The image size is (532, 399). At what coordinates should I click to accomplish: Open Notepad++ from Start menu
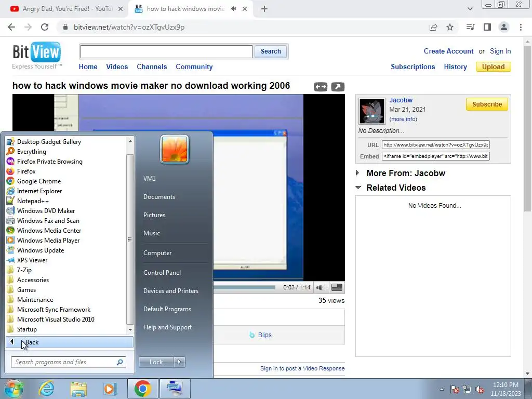coord(33,201)
